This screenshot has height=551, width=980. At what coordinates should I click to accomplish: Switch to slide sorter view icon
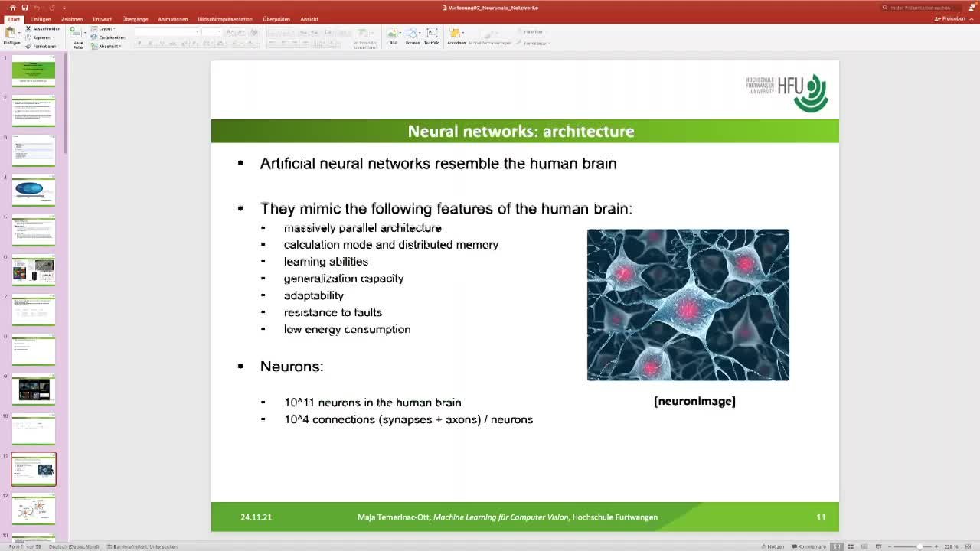tap(851, 546)
